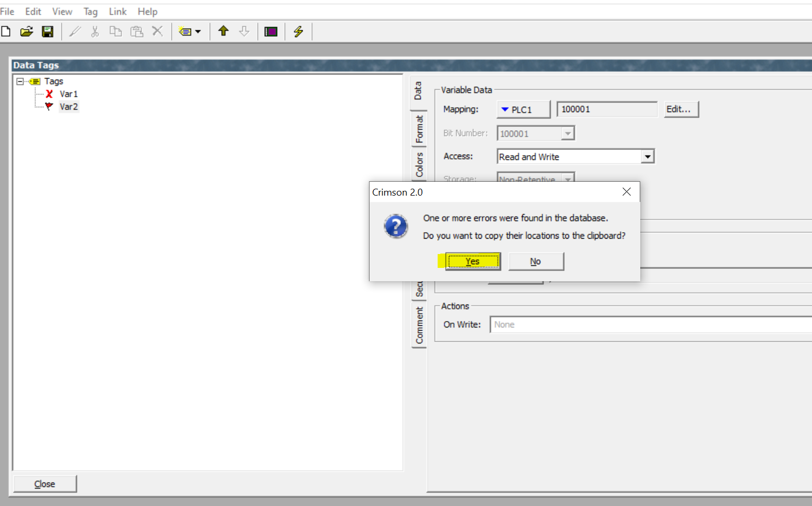Viewport: 812px width, 506px height.
Task: Switch to the Comment vertical tab
Action: pyautogui.click(x=419, y=325)
